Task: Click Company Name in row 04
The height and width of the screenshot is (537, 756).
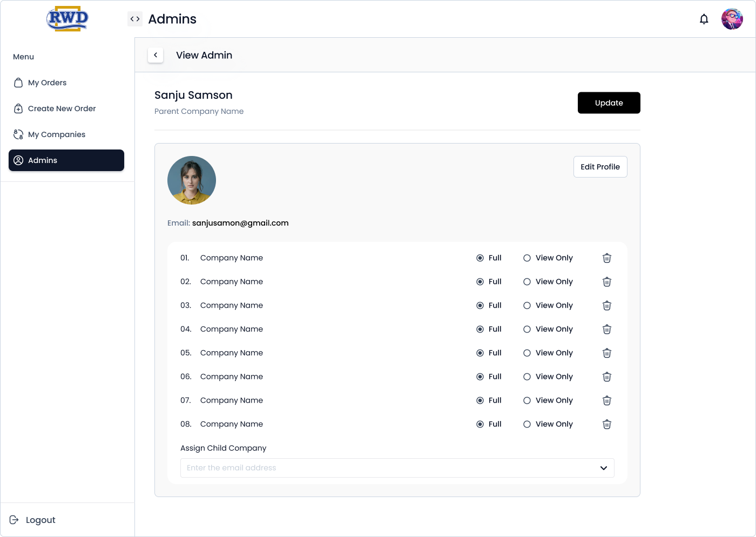Action: (232, 329)
